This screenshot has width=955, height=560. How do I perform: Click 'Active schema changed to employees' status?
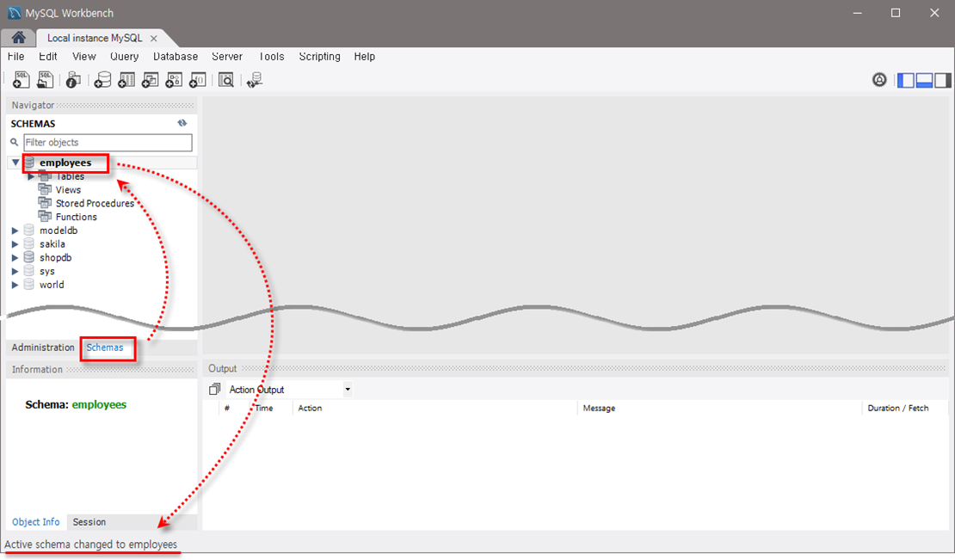pos(90,545)
